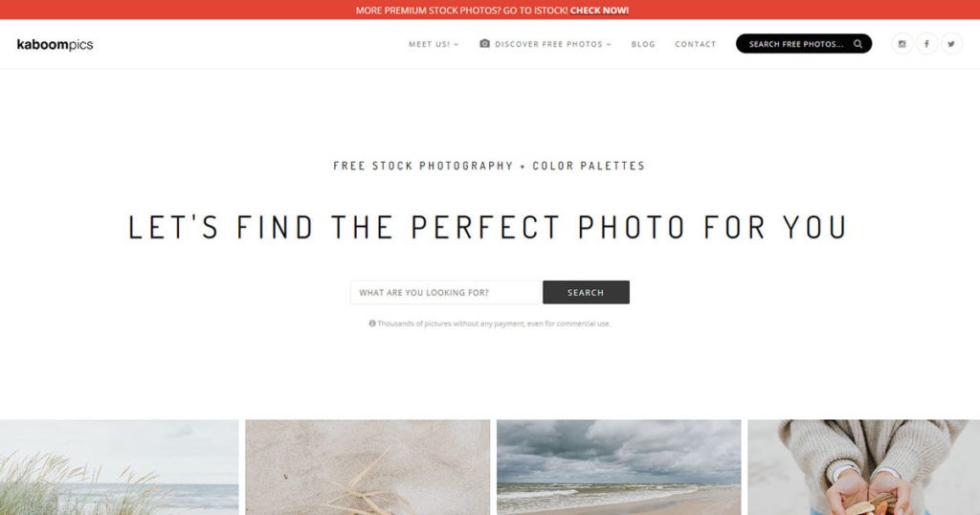Open the Facebook social icon
The height and width of the screenshot is (515, 980).
coord(926,44)
